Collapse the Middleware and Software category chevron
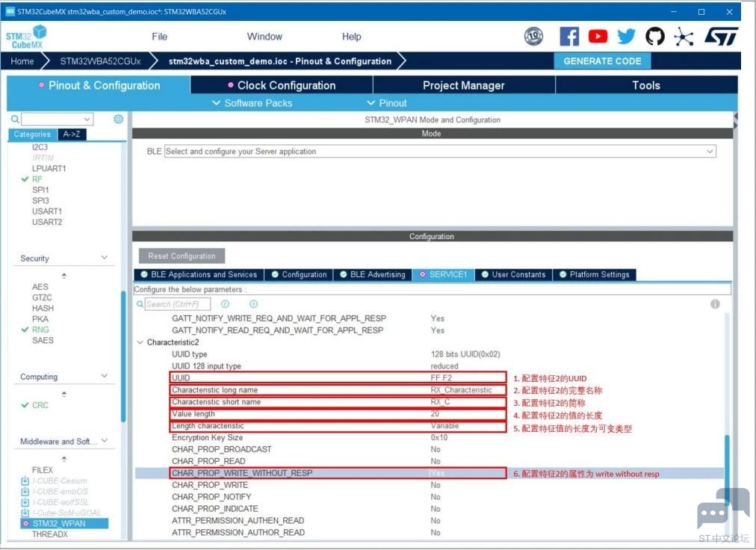The height and width of the screenshot is (550, 756). [x=104, y=440]
